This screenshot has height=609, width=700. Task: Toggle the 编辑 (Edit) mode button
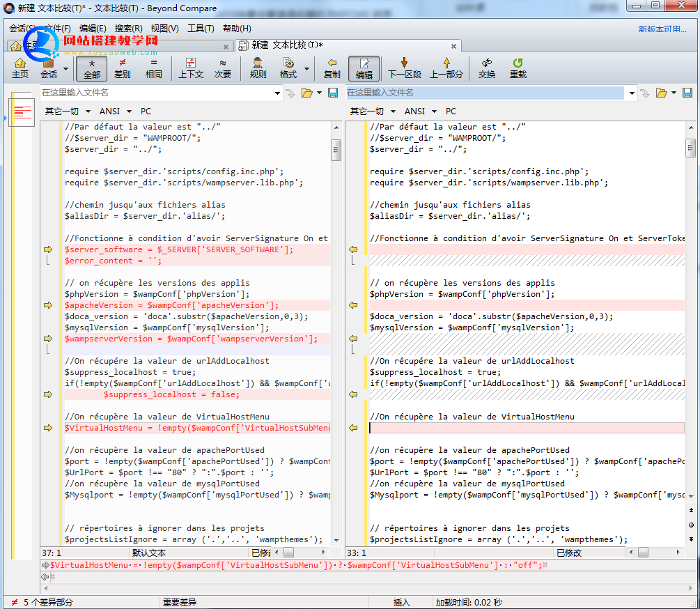364,68
